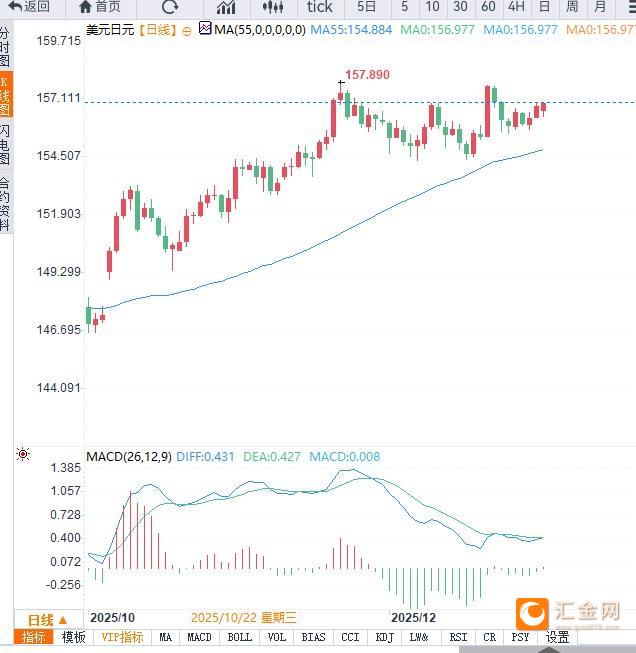
Task: Click the MACD:0.008 value
Action: pos(344,457)
